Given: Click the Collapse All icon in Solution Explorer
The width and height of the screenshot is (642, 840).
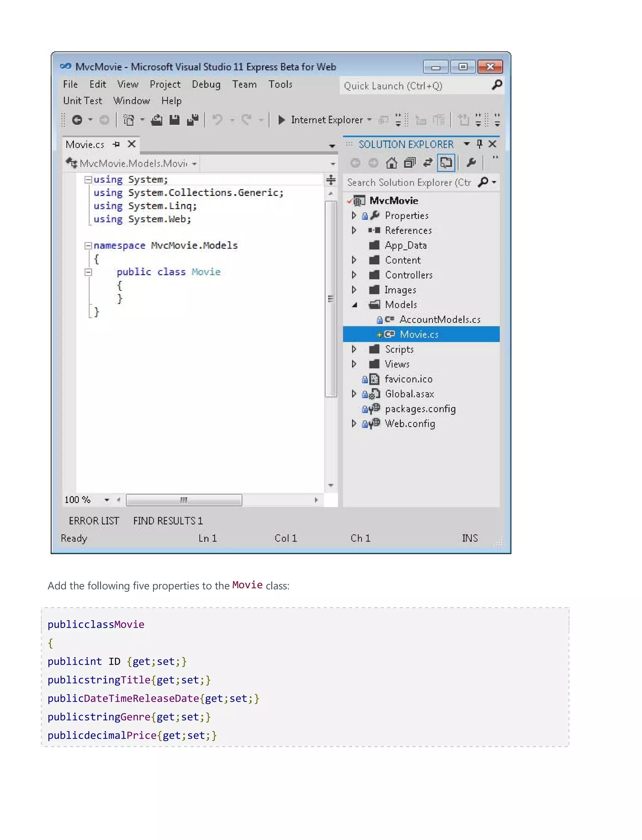Looking at the screenshot, I should 410,163.
